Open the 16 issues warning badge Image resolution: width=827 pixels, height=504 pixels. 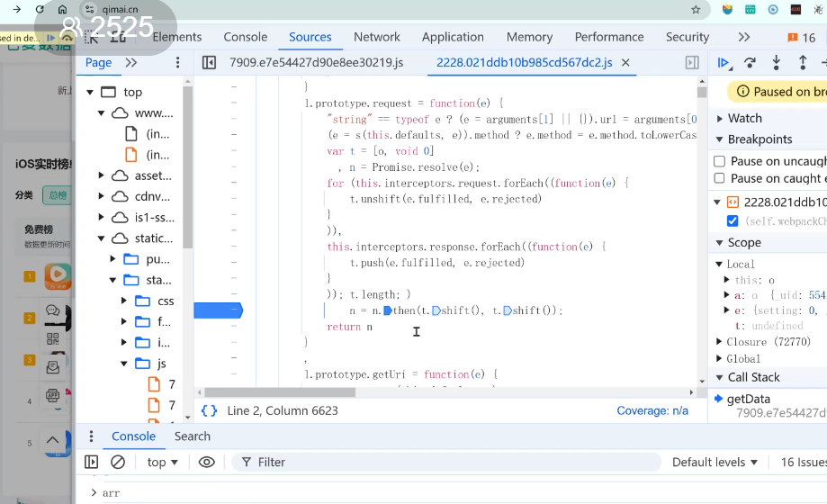(802, 38)
